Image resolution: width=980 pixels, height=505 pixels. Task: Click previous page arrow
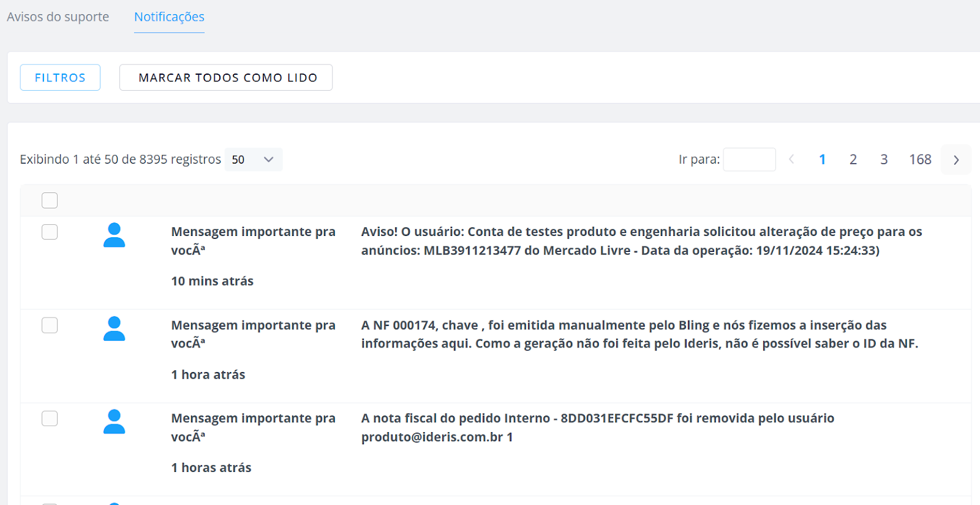pos(791,159)
